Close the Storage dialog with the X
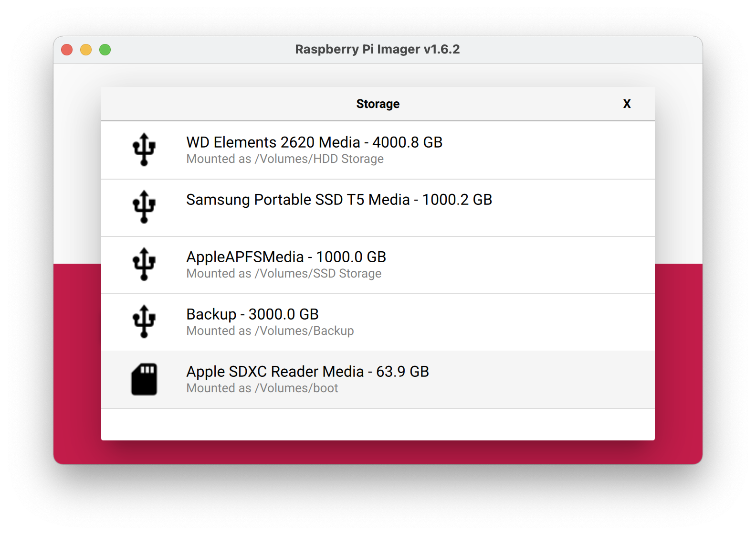Screen dimensions: 756x535 (x=627, y=104)
